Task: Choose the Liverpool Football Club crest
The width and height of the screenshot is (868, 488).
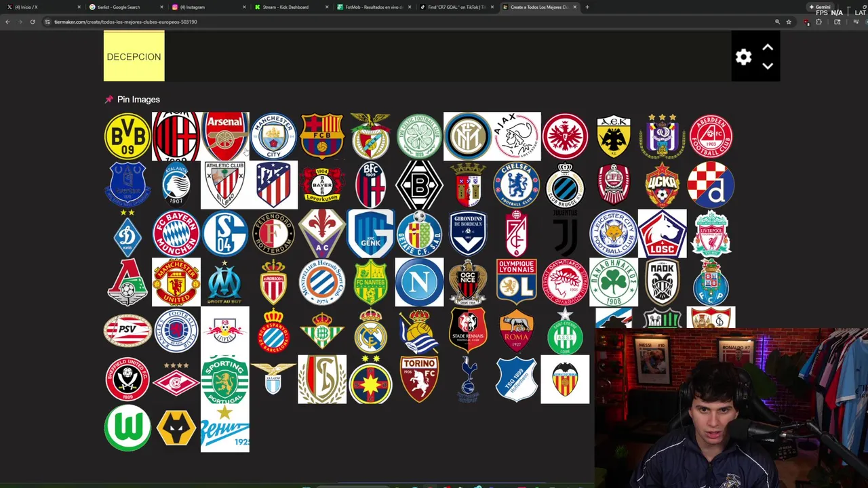Action: [711, 233]
